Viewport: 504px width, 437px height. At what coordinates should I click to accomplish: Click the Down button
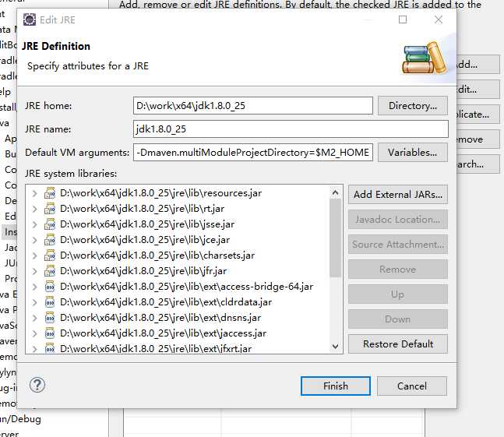(398, 319)
